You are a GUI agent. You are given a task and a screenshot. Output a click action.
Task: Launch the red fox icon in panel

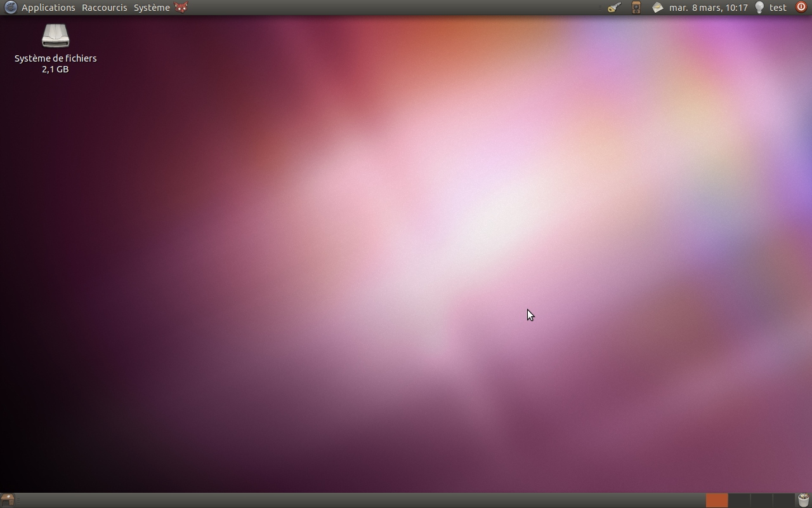point(181,8)
